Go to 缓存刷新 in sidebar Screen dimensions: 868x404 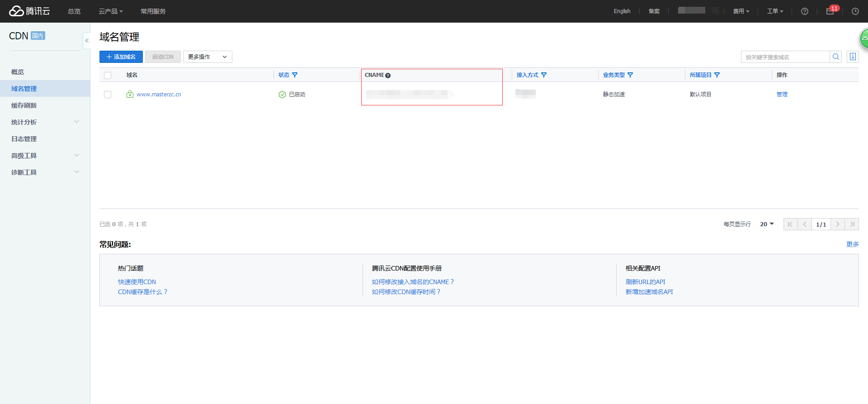pyautogui.click(x=24, y=105)
